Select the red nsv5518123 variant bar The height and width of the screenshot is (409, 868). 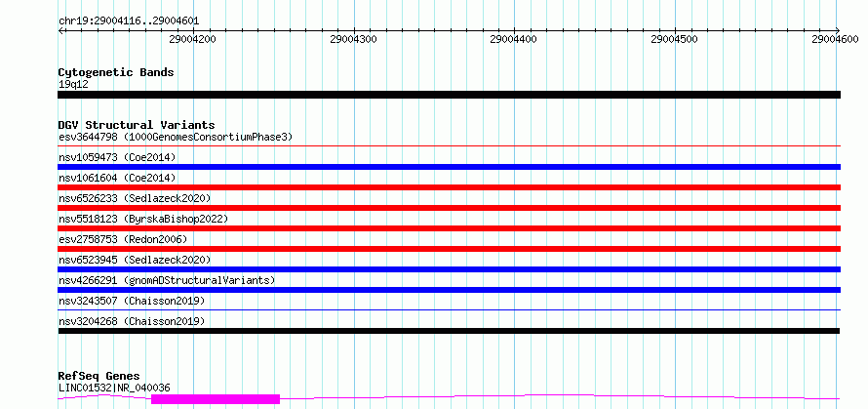[x=449, y=228]
